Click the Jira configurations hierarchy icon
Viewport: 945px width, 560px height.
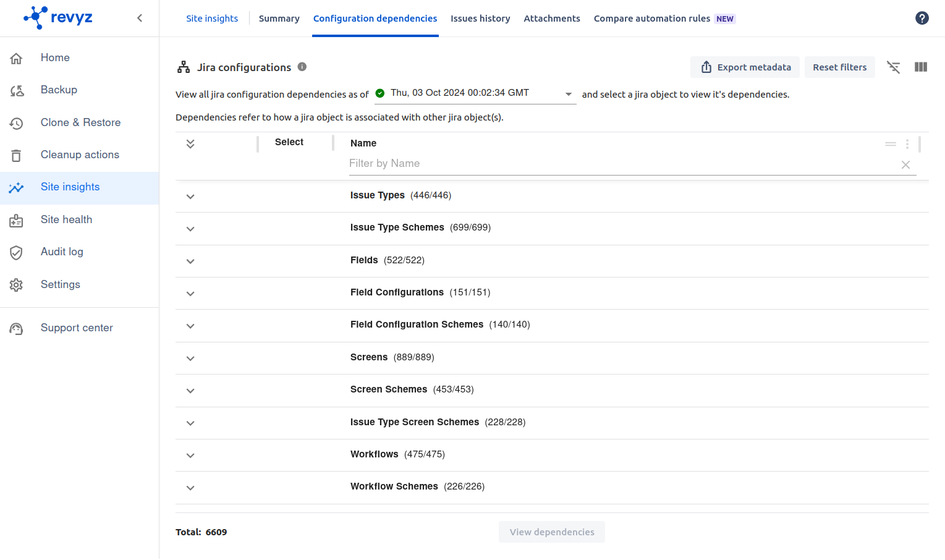[184, 67]
